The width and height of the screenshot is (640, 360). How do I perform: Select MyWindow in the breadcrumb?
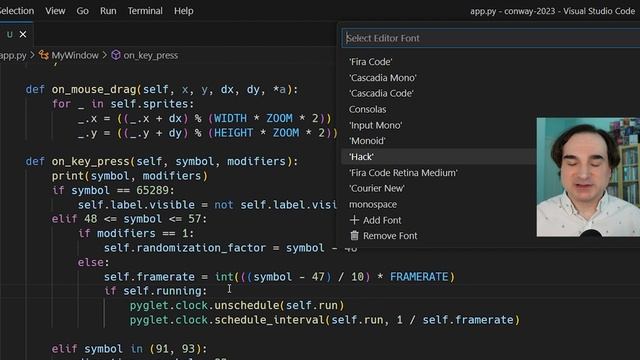tap(75, 55)
